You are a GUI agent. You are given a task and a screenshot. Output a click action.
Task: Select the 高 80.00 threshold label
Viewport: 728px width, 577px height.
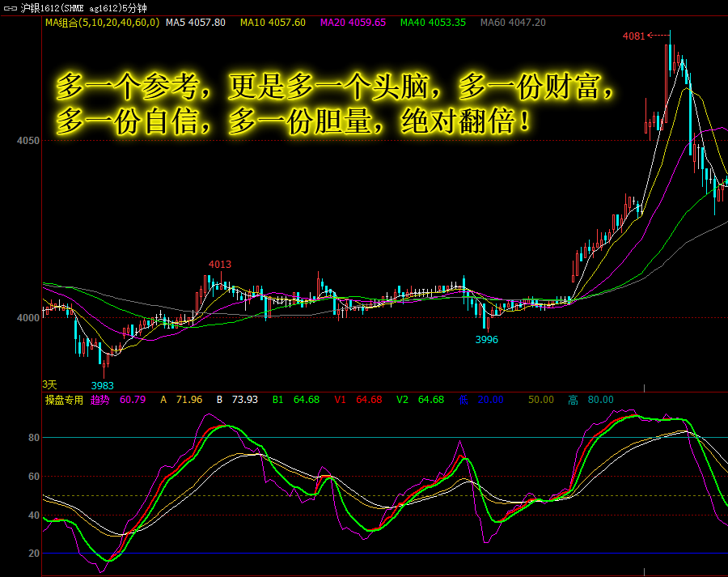[x=591, y=400]
